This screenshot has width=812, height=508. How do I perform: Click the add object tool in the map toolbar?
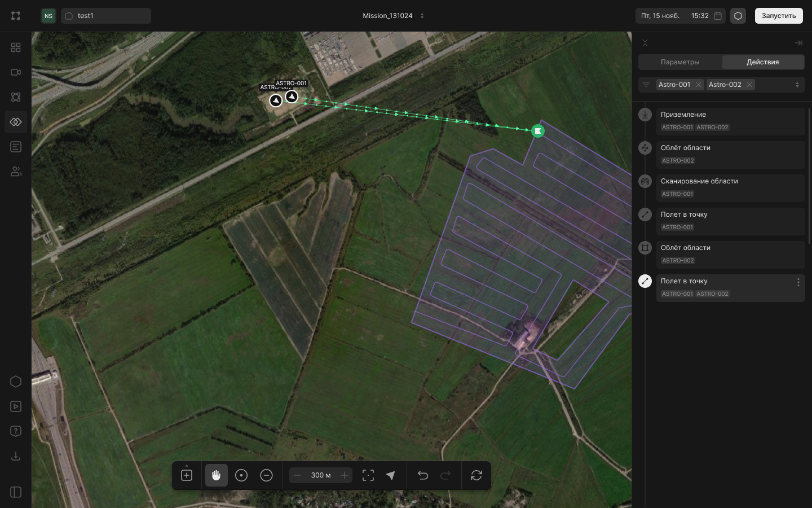pyautogui.click(x=187, y=475)
